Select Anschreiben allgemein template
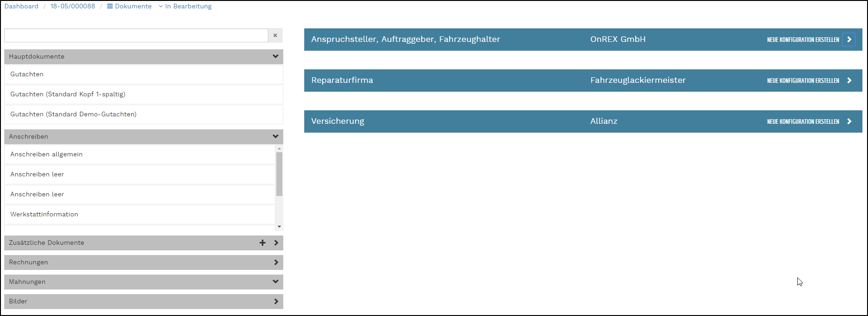This screenshot has width=868, height=316. click(47, 155)
